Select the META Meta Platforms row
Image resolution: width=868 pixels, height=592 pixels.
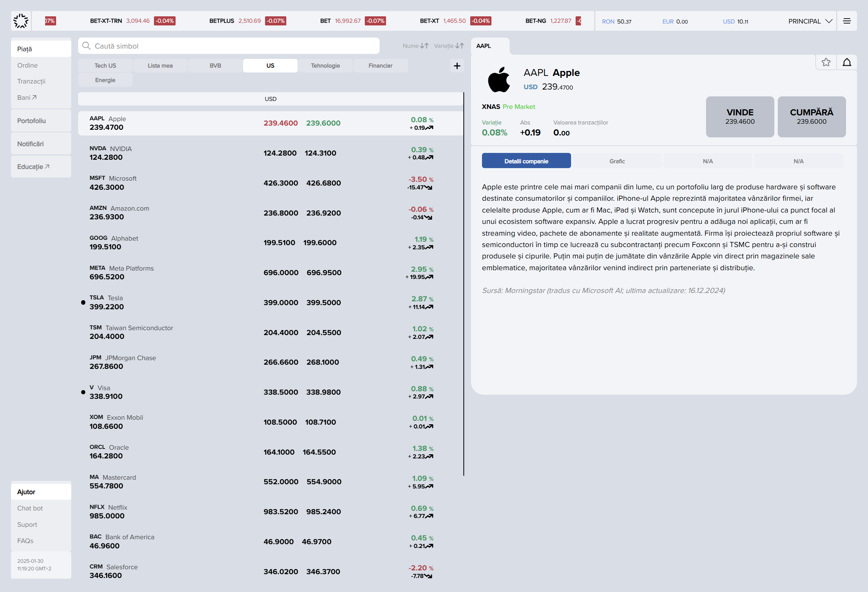(x=270, y=272)
